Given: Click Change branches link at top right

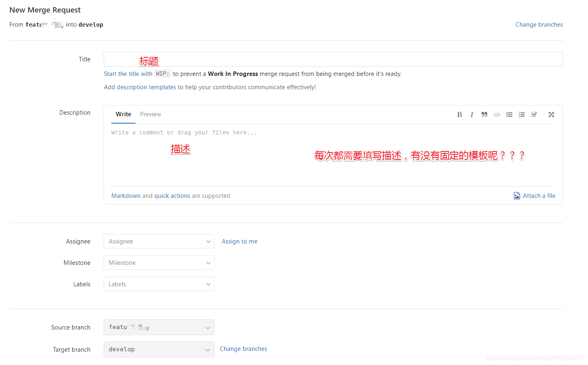Looking at the screenshot, I should point(539,25).
